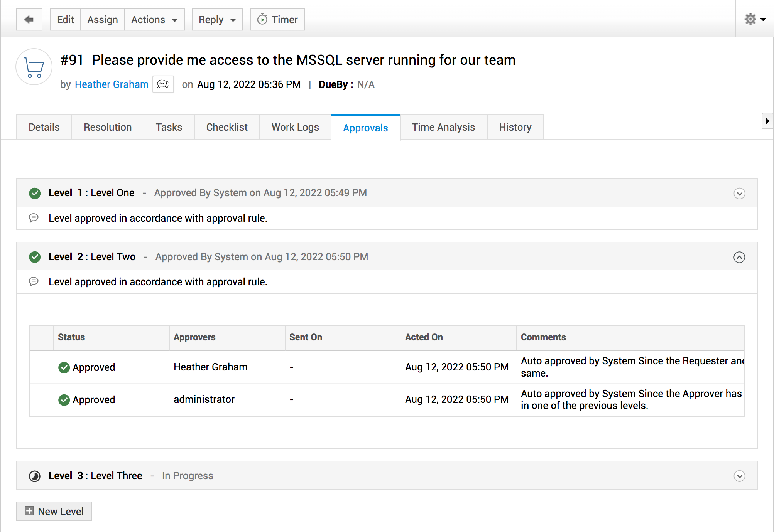Screen dimensions: 774x532
Task: Collapse Level 2 approval details
Action: (x=739, y=257)
